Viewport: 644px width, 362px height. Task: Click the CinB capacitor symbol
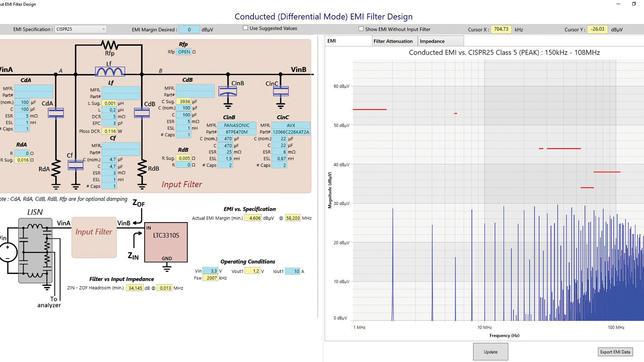point(228,91)
